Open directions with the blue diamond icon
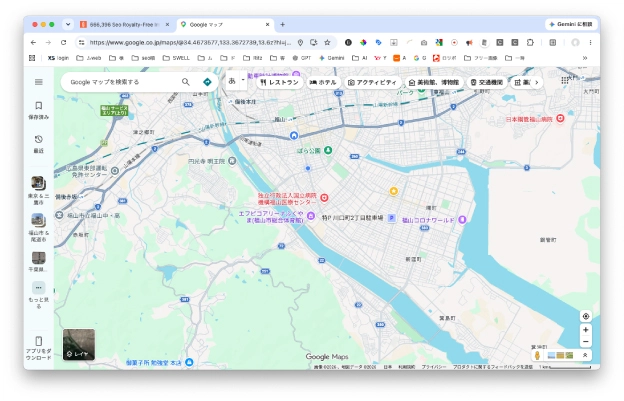624x401 pixels. click(207, 82)
